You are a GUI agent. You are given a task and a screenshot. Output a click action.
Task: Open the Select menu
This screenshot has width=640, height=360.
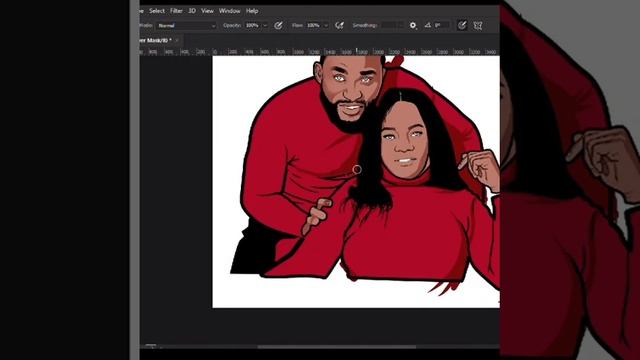(157, 11)
